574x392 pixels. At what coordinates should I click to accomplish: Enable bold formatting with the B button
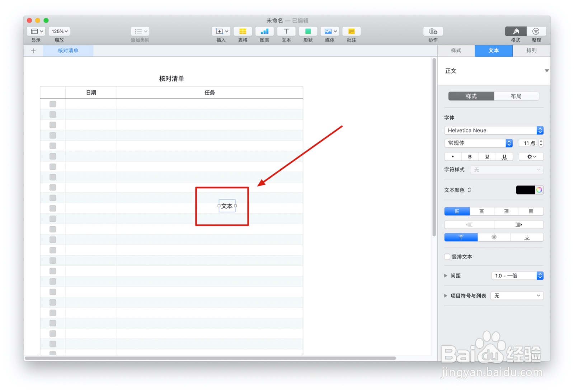click(x=470, y=156)
